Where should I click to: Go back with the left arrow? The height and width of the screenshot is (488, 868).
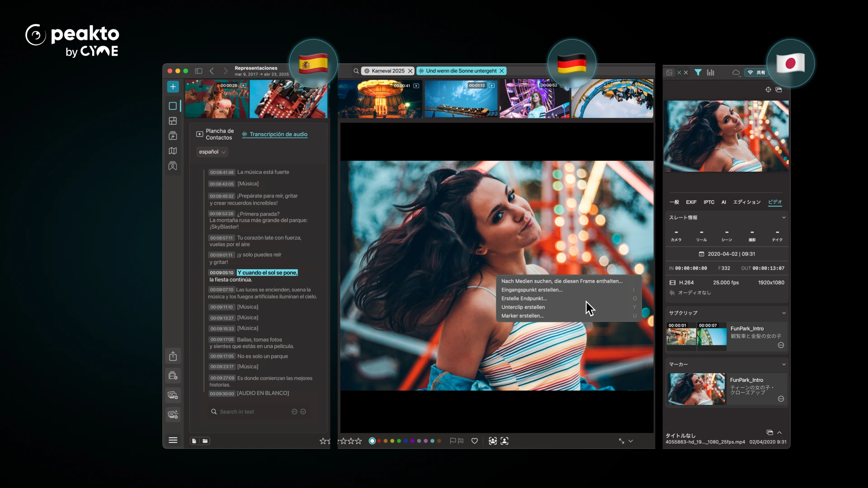click(x=212, y=71)
